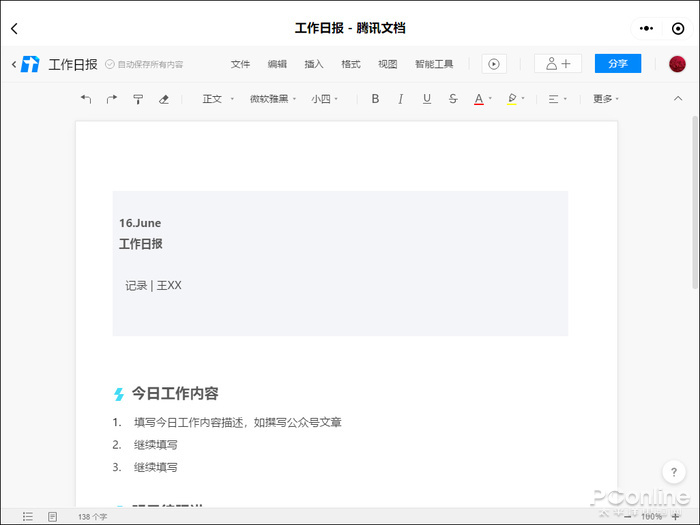Viewport: 700px width, 525px height.
Task: Click the clear formatting eraser icon
Action: [164, 99]
